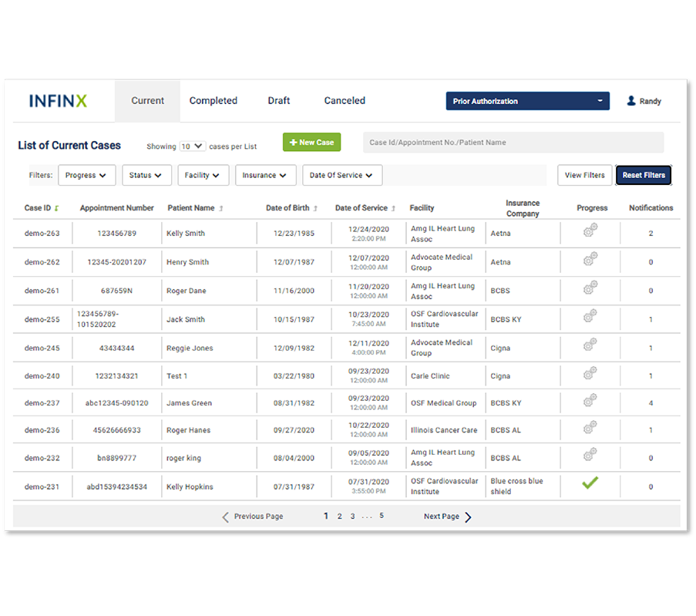Viewport: 696px width, 616px height.
Task: Expand the Facility filter dropdown
Action: [203, 176]
